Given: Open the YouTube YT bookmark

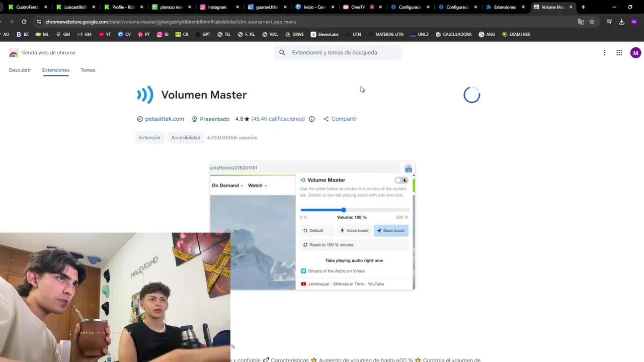Looking at the screenshot, I should point(105,34).
